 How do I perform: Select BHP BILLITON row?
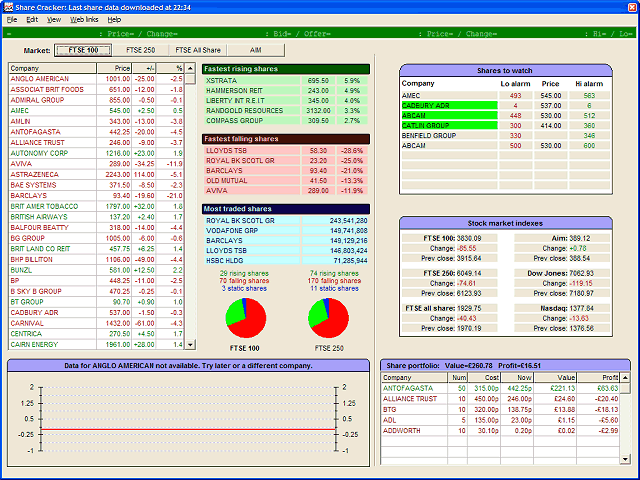[96, 259]
